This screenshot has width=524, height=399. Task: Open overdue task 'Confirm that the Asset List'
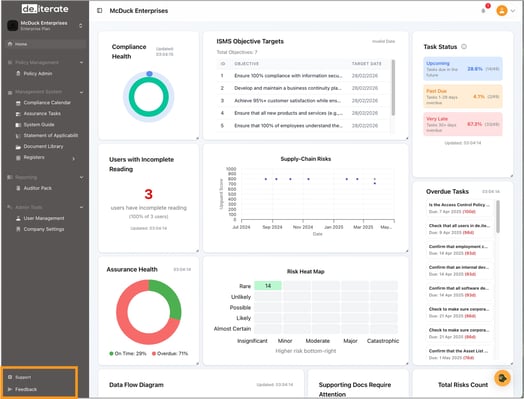459,354
